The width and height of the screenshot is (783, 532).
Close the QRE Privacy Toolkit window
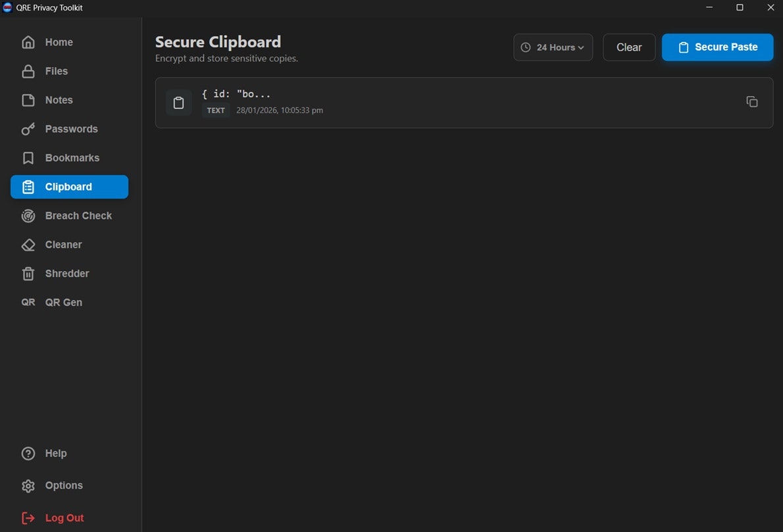pos(770,7)
